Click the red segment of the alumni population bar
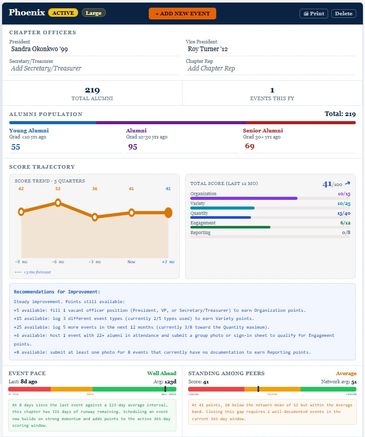Image resolution: width=365 pixels, height=437 pixels. pos(301,123)
